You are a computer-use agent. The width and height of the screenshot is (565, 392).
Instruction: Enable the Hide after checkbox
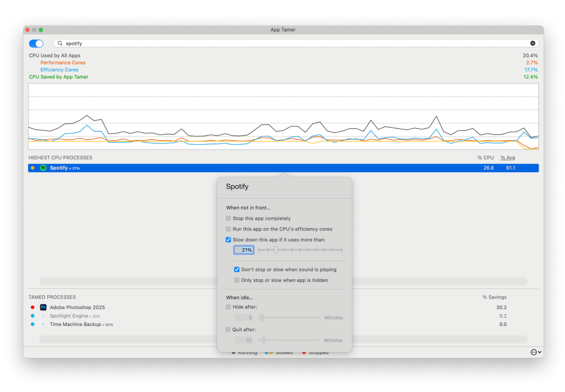(228, 307)
